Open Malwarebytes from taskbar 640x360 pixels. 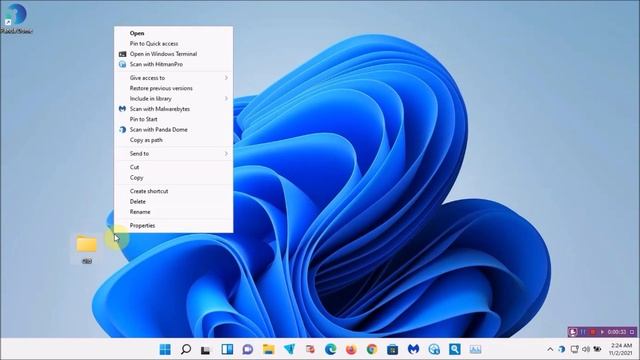(413, 349)
